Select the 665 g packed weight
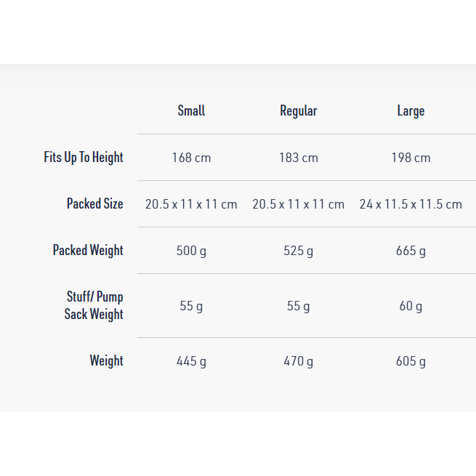This screenshot has height=476, width=476. pyautogui.click(x=411, y=251)
